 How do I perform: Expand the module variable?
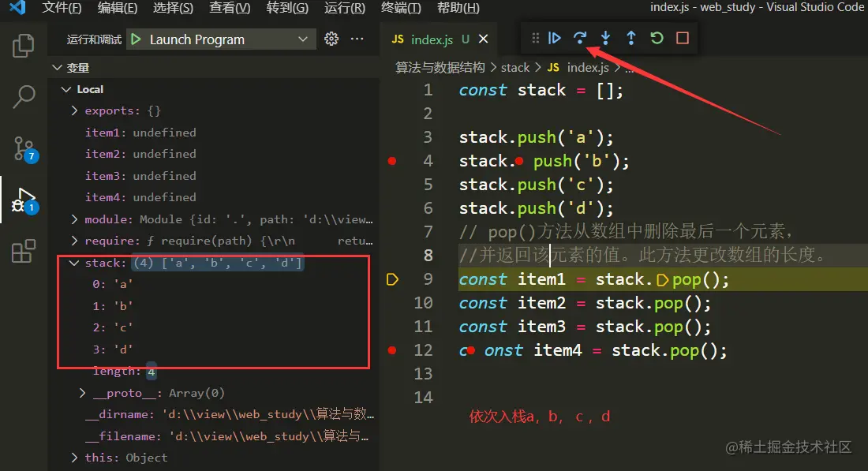pos(75,219)
